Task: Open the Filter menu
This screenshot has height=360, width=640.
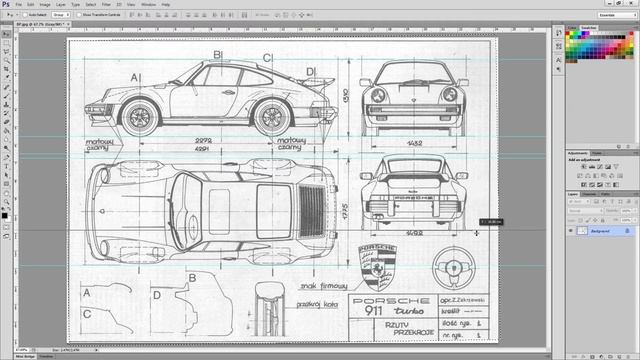Action: coord(106,4)
